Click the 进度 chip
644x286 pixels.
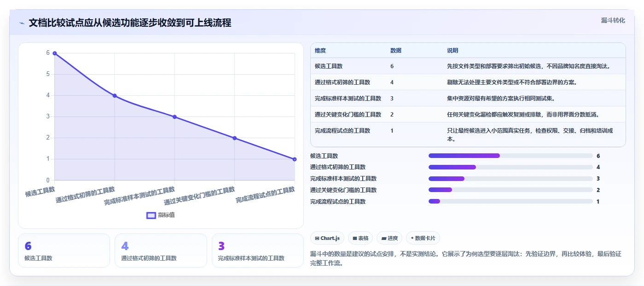coord(389,238)
